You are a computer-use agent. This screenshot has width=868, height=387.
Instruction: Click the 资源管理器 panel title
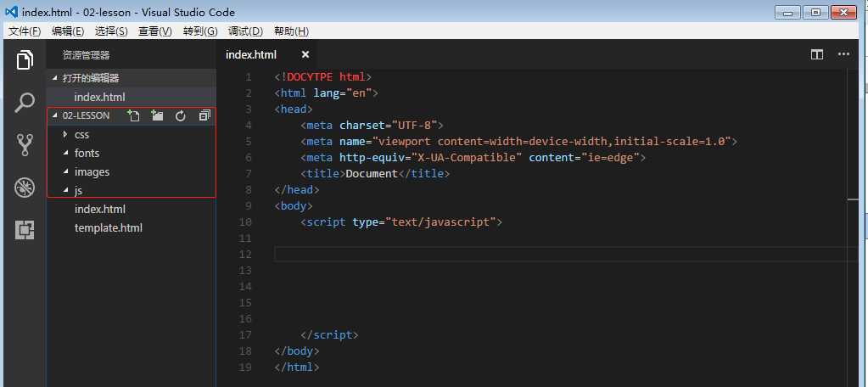tap(86, 55)
